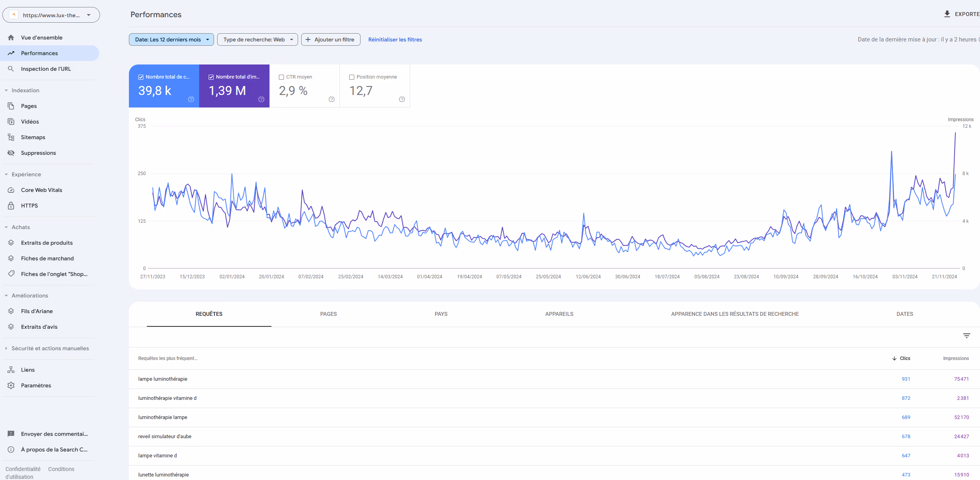Viewport: 980px width, 480px height.
Task: Enable the Position moyenne checkbox
Action: [352, 77]
